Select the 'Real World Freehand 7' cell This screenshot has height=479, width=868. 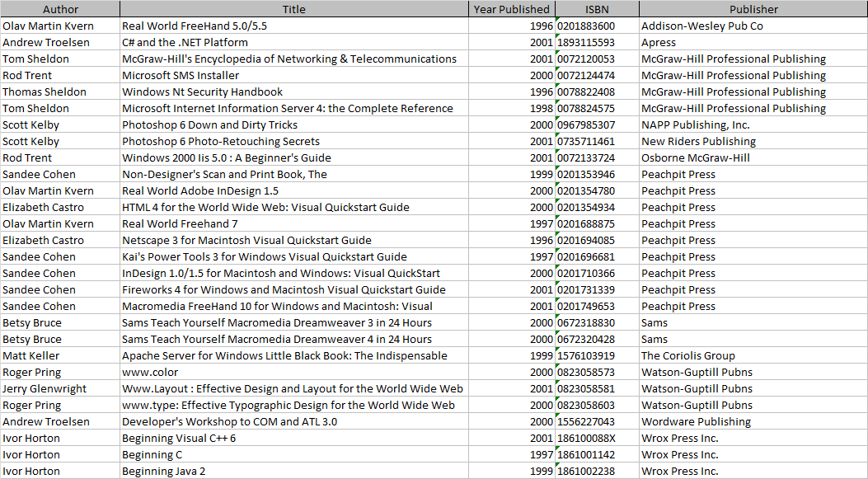(294, 223)
